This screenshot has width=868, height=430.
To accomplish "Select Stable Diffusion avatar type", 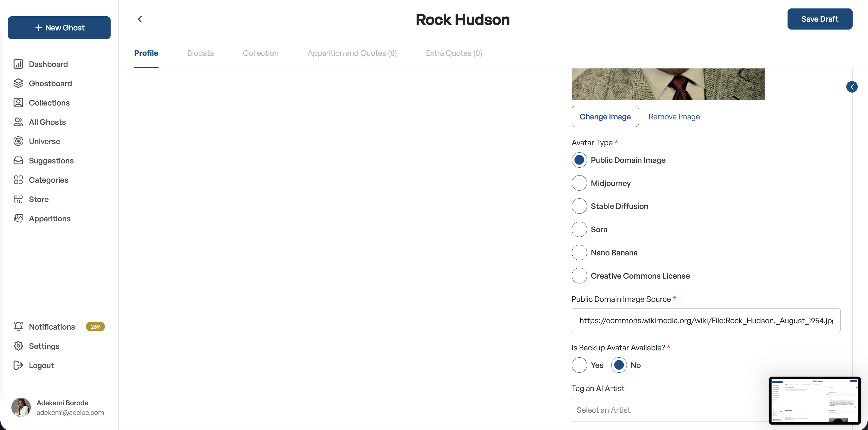I will (579, 206).
